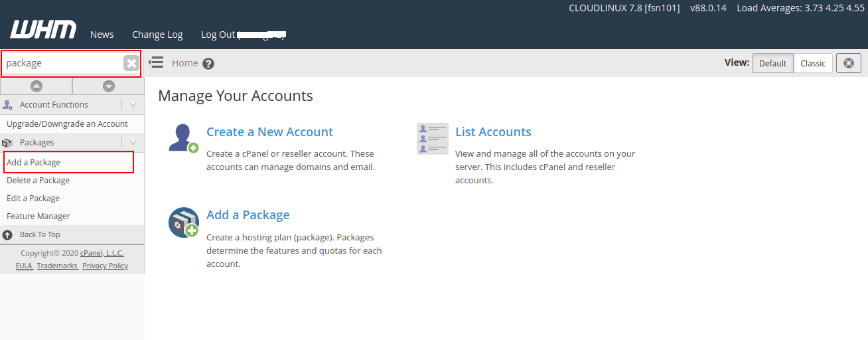Open the Change Log page
Screen dimensions: 868x340
[x=157, y=35]
